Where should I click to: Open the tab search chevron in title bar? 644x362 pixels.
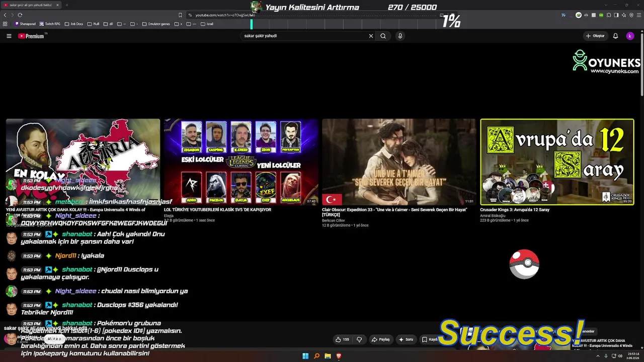(x=606, y=5)
